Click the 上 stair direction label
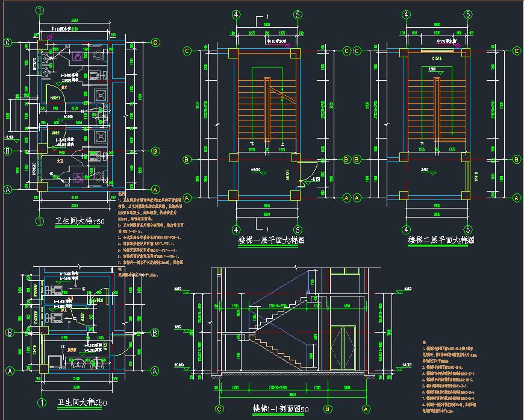 pyautogui.click(x=282, y=144)
